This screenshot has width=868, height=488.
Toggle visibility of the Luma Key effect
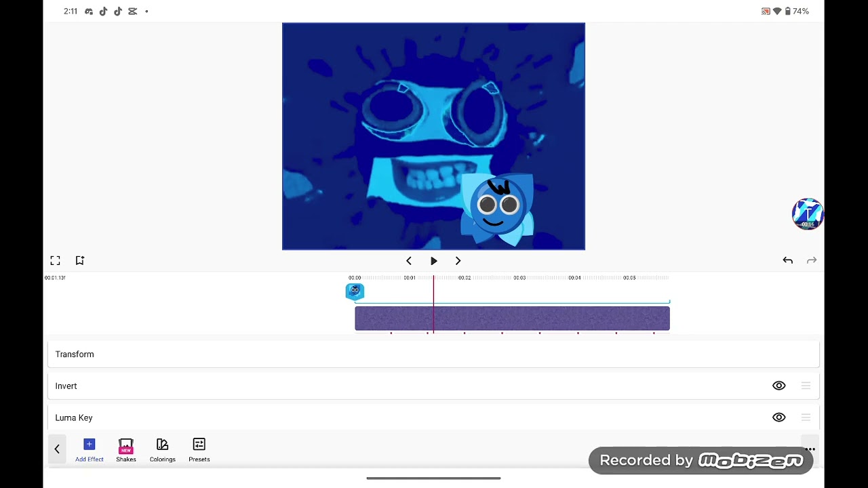click(778, 418)
